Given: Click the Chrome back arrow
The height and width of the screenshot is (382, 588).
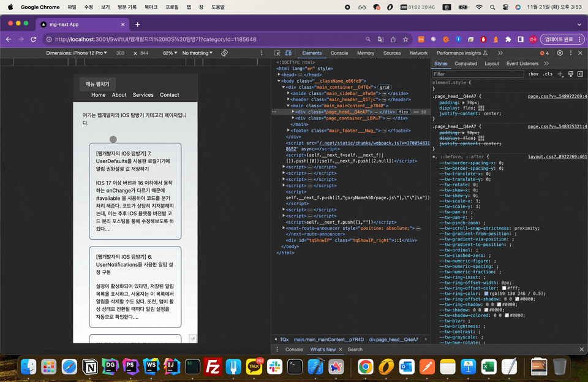Looking at the screenshot, I should [x=9, y=39].
